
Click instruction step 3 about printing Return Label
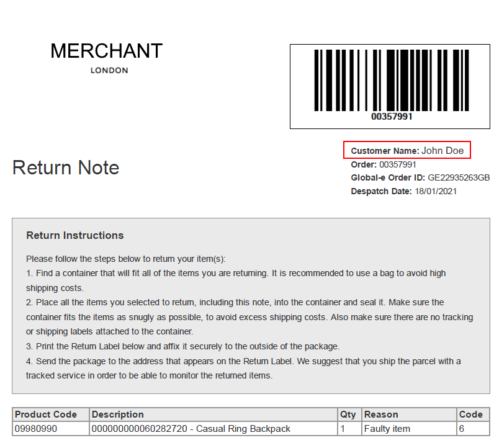point(182,346)
